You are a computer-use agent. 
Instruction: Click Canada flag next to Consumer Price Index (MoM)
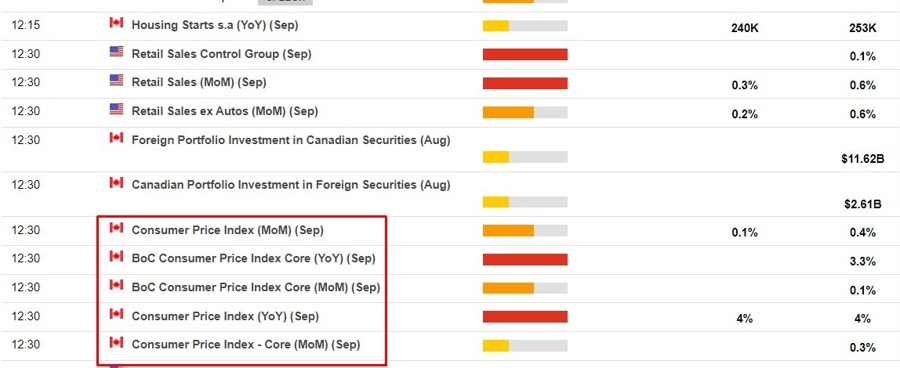[117, 227]
